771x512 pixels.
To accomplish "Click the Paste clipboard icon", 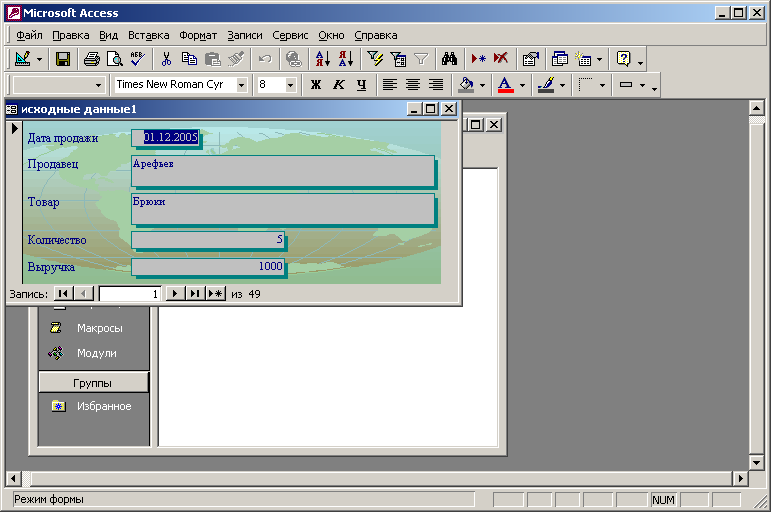I will coord(212,60).
